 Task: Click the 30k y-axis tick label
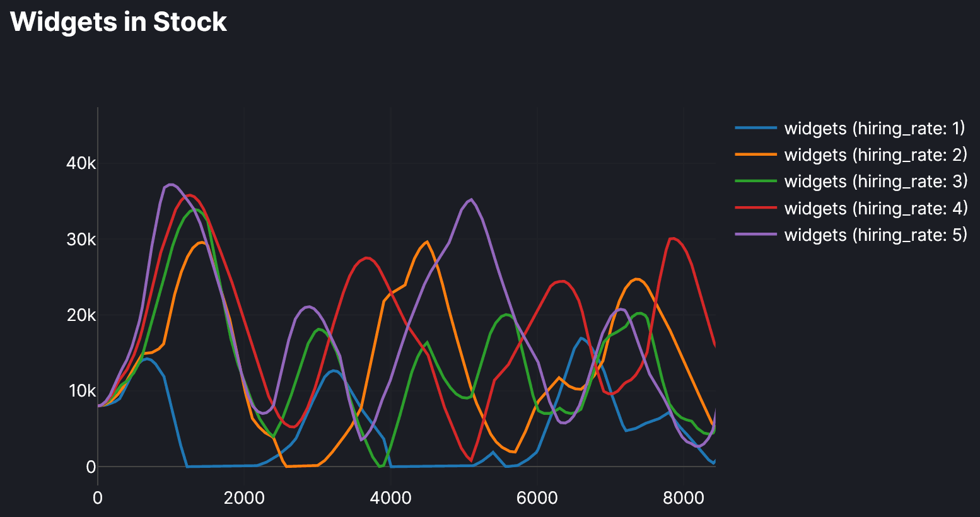[x=81, y=240]
